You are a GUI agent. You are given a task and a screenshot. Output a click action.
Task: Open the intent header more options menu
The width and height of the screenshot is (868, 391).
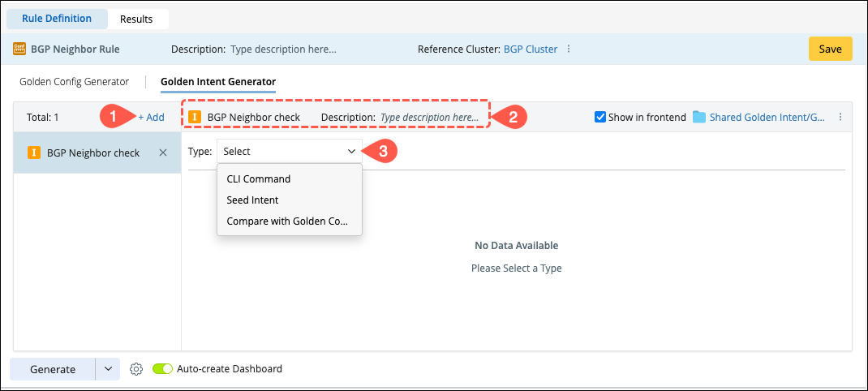coord(840,117)
